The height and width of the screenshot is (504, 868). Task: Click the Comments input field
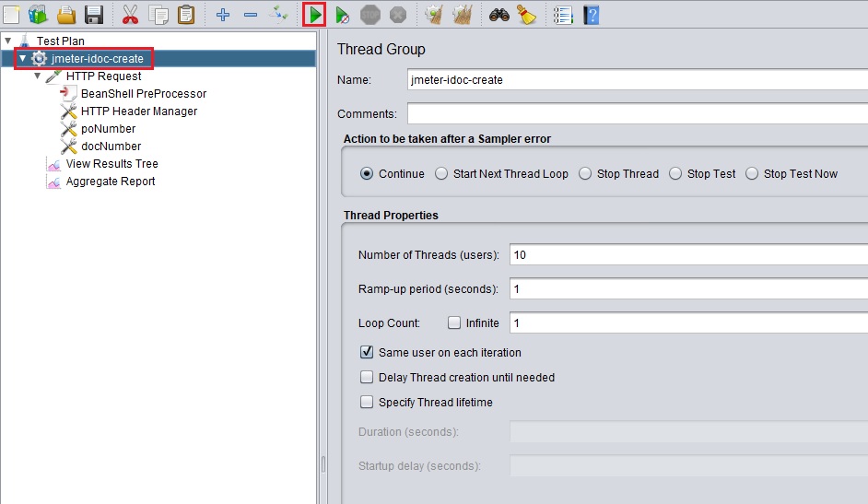pyautogui.click(x=637, y=113)
